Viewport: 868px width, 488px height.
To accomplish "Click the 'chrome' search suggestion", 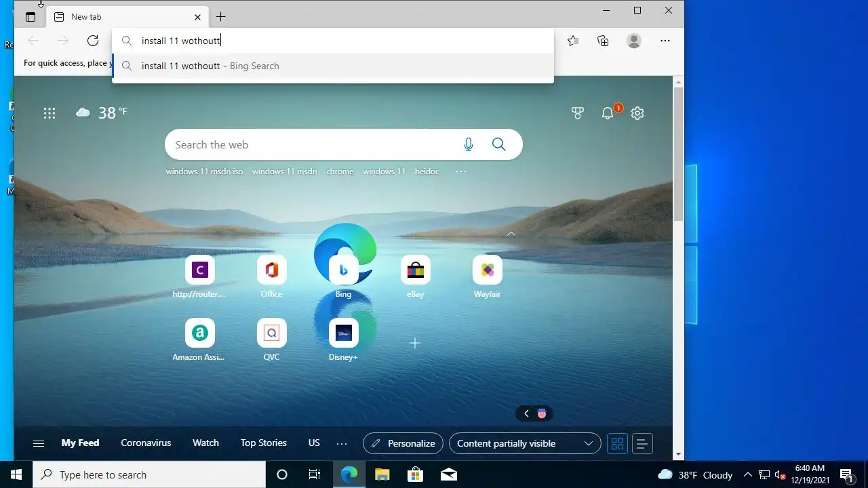I will (340, 171).
